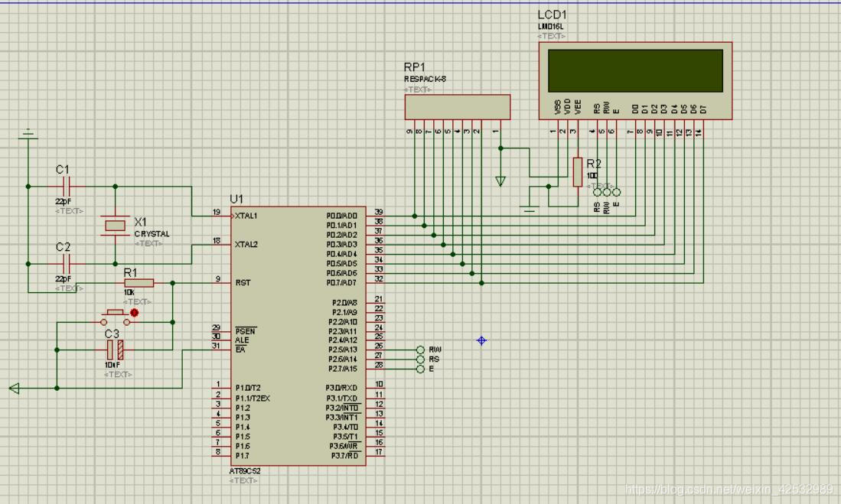This screenshot has height=504, width=841.
Task: Select the ground terminal below the LCD
Action: (528, 206)
